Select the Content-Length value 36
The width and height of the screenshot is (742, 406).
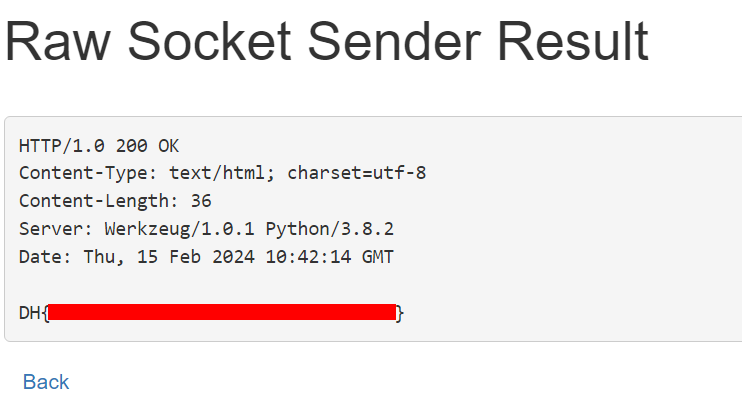click(201, 201)
